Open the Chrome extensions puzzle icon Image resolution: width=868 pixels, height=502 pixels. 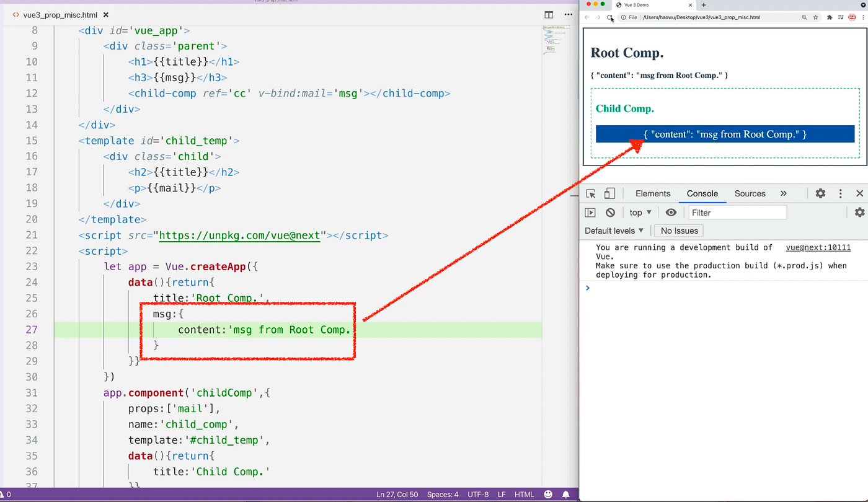[830, 17]
